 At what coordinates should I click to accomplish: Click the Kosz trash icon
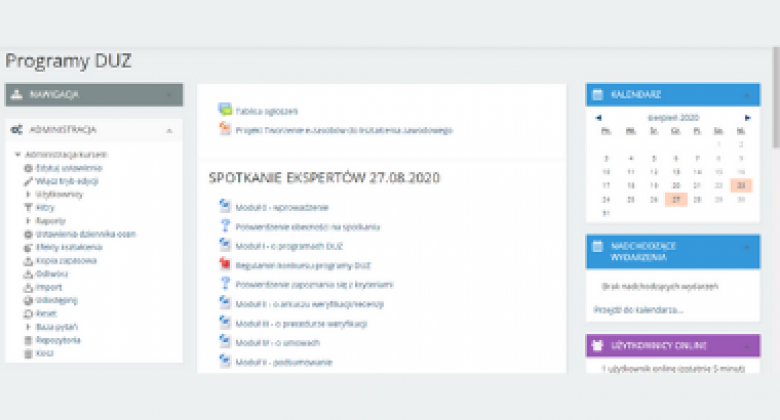(x=28, y=353)
